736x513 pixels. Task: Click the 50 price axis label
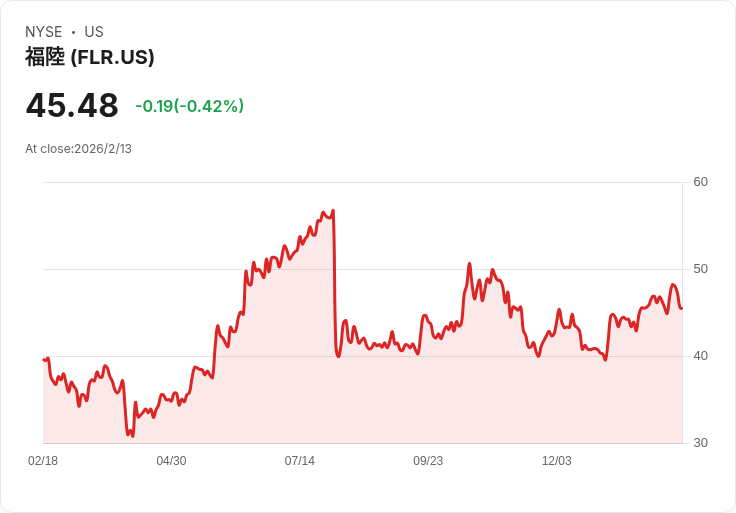click(x=700, y=269)
